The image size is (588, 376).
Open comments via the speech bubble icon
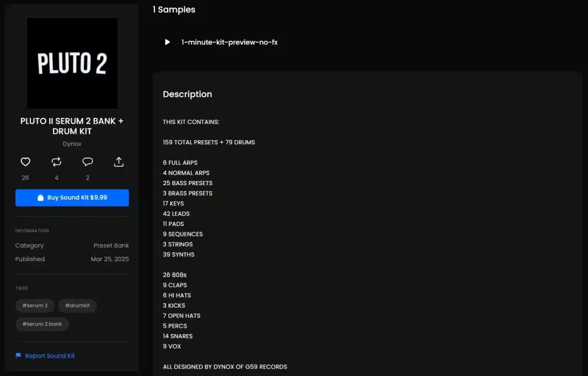tap(87, 162)
